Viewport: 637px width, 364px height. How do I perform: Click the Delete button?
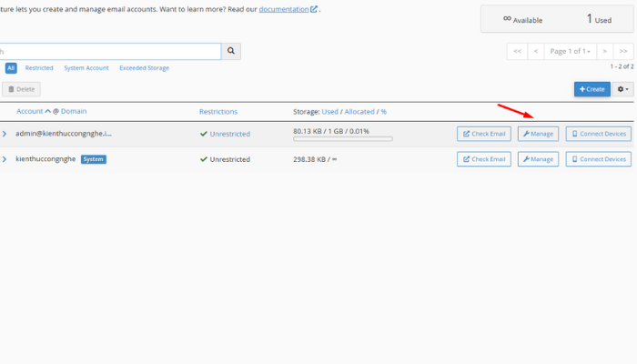pyautogui.click(x=21, y=89)
